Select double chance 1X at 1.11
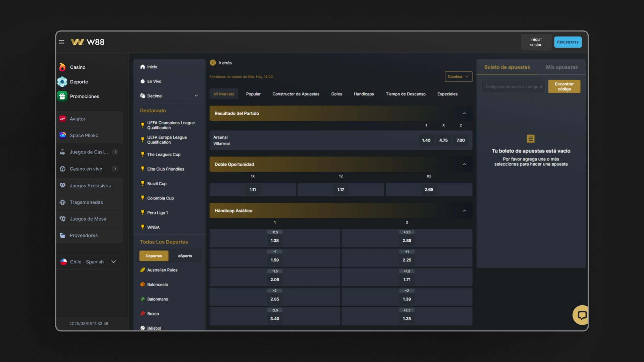The width and height of the screenshot is (644, 362). pyautogui.click(x=253, y=190)
